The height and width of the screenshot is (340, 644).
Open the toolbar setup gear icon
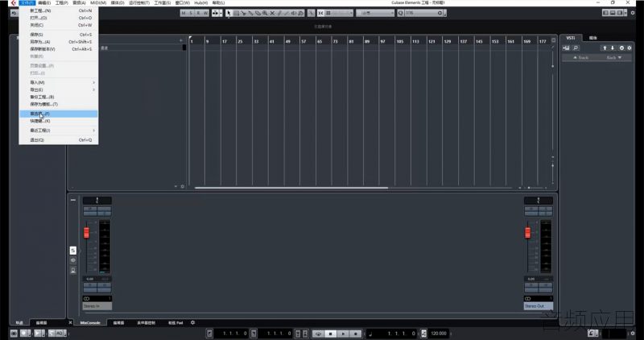(x=633, y=13)
